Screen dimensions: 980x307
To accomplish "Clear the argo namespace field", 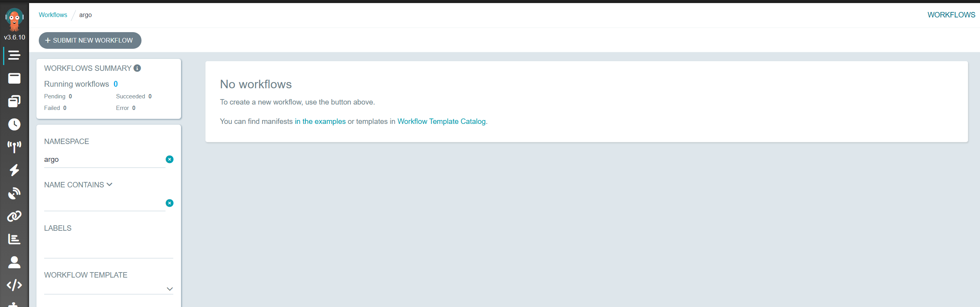I will [169, 160].
